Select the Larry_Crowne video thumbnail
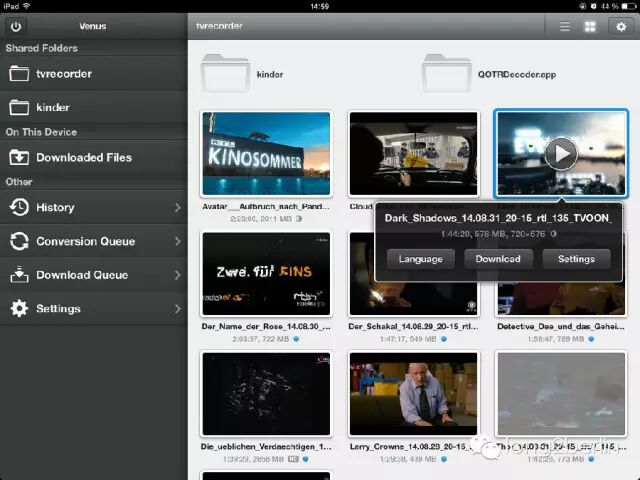The width and height of the screenshot is (640, 480). coord(413,394)
